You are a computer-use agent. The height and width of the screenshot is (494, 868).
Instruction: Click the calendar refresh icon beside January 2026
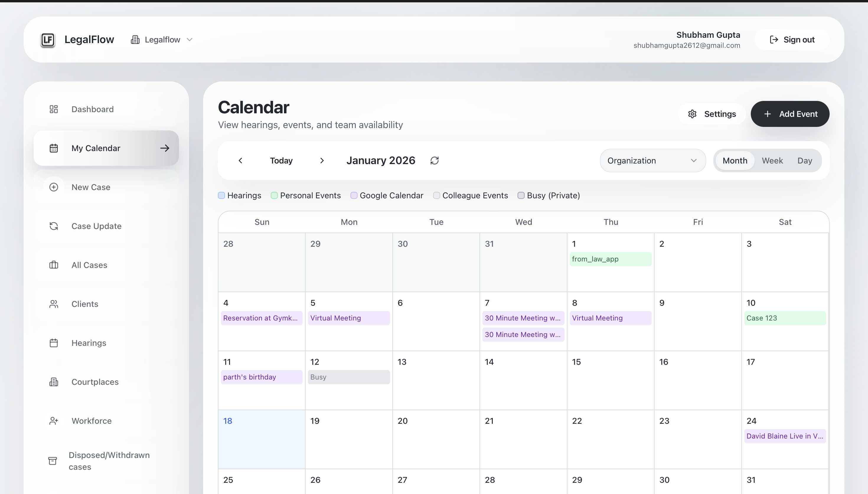tap(435, 160)
